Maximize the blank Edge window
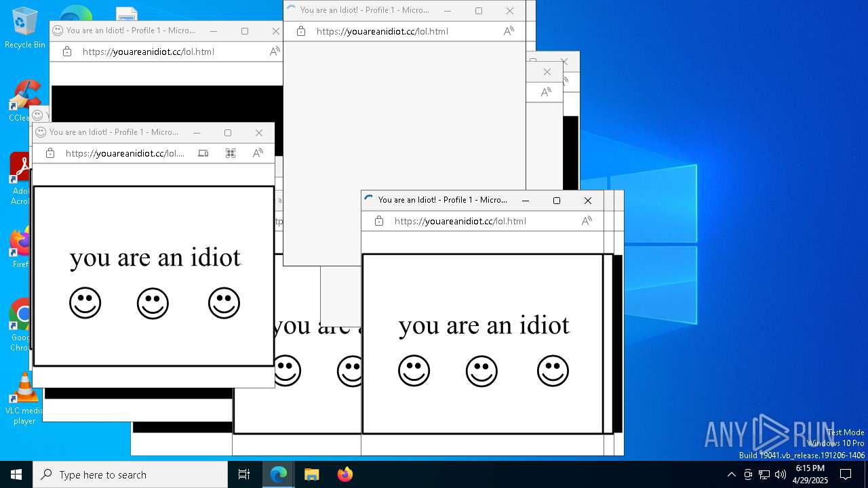Screen dimensions: 868x488 [x=479, y=11]
